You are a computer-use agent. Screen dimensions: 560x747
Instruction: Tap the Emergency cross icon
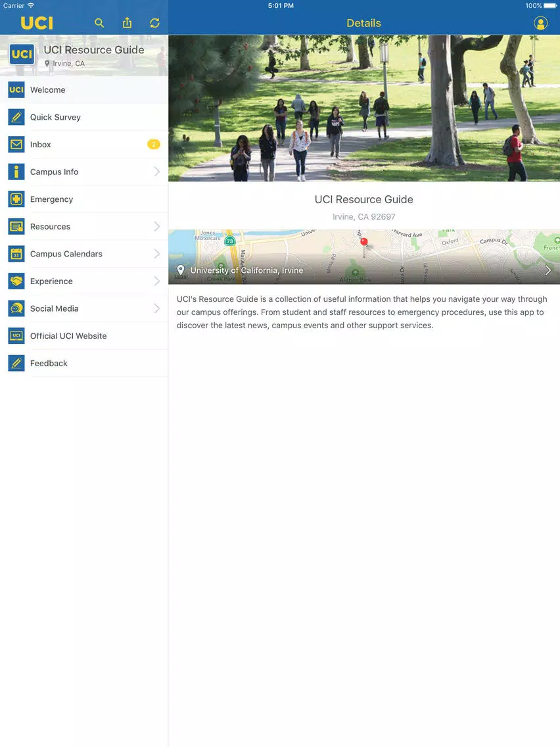point(16,199)
